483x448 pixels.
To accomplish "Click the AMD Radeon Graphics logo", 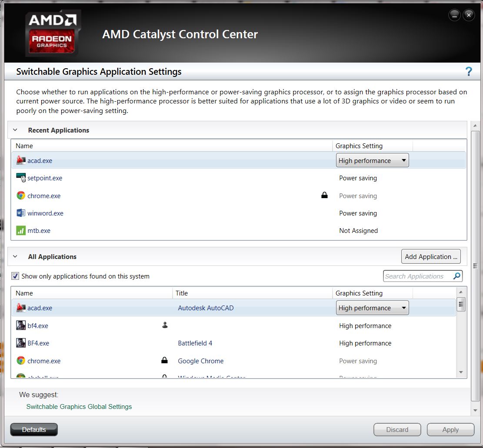I will tap(53, 33).
